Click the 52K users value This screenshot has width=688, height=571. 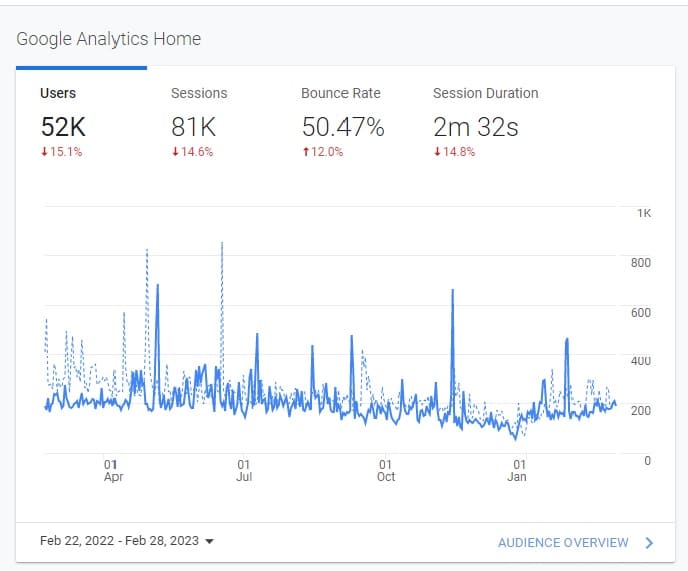(x=63, y=127)
